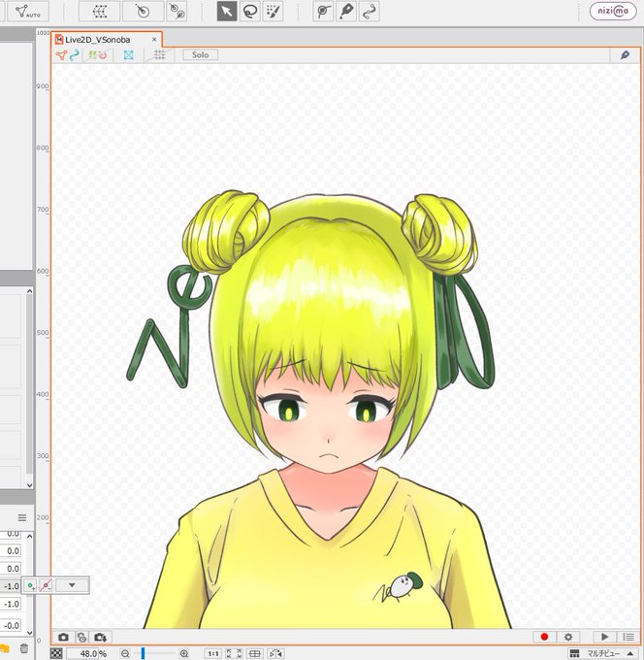Click the camera with download arrow icon
Image resolution: width=644 pixels, height=660 pixels.
coord(101,637)
